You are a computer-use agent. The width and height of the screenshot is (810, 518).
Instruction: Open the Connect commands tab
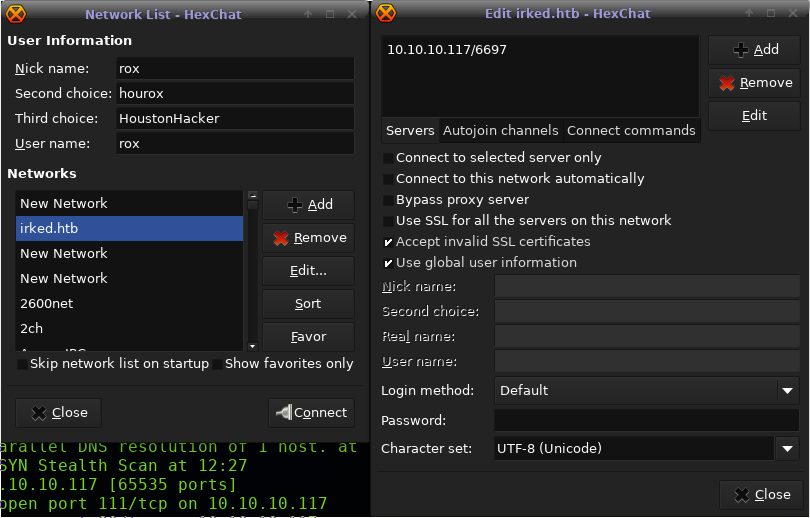631,131
